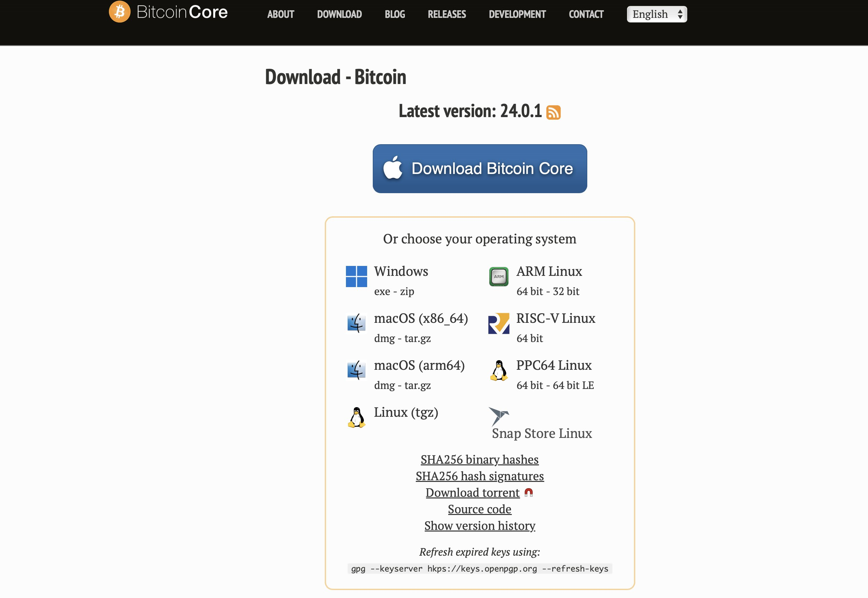Click the RSS feed icon next to version
The height and width of the screenshot is (598, 868).
(x=554, y=112)
